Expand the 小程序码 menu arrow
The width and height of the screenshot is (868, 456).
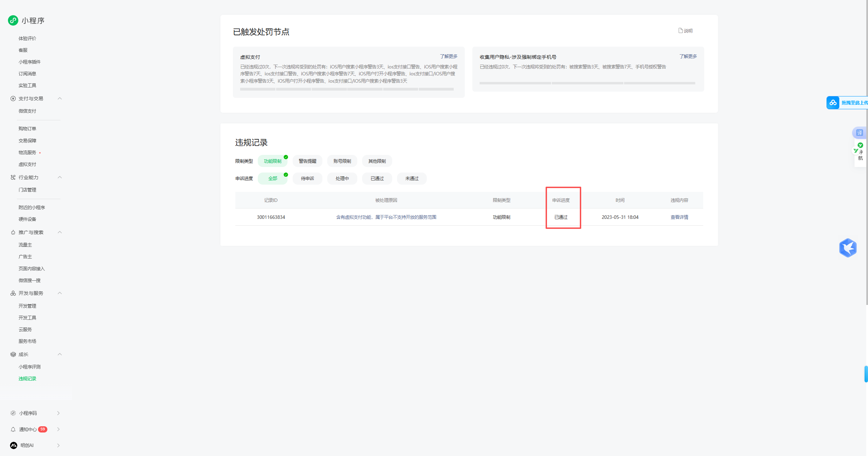pyautogui.click(x=58, y=413)
